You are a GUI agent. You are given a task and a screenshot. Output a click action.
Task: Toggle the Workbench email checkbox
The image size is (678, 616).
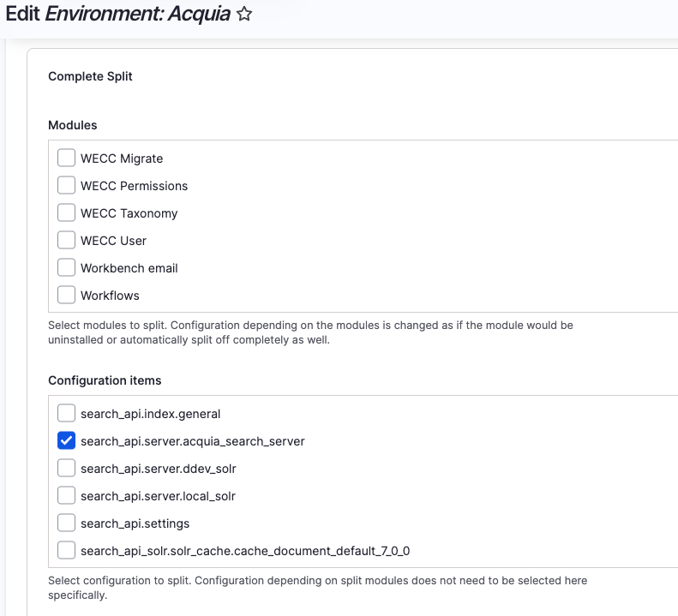tap(66, 267)
